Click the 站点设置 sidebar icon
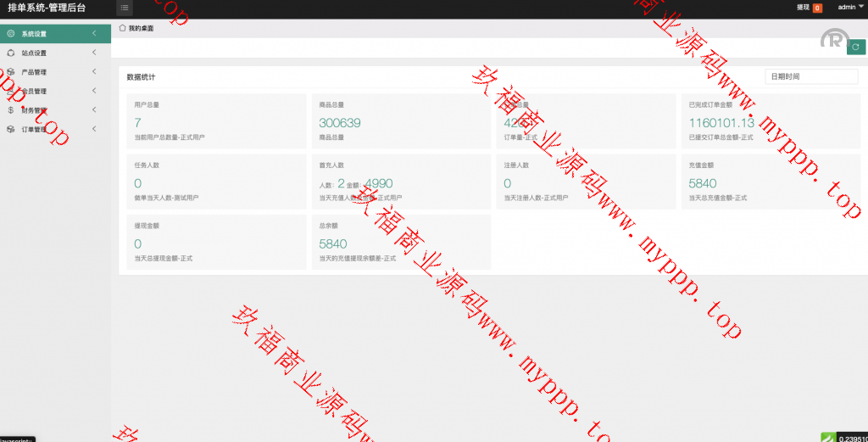 click(10, 53)
